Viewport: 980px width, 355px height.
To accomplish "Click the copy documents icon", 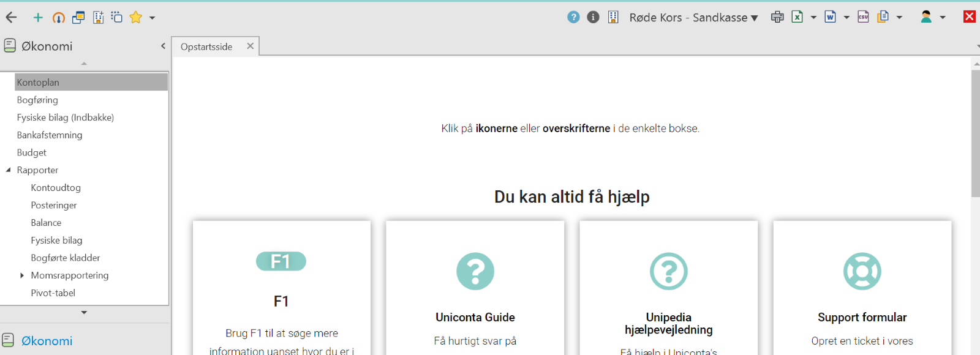I will tap(883, 17).
